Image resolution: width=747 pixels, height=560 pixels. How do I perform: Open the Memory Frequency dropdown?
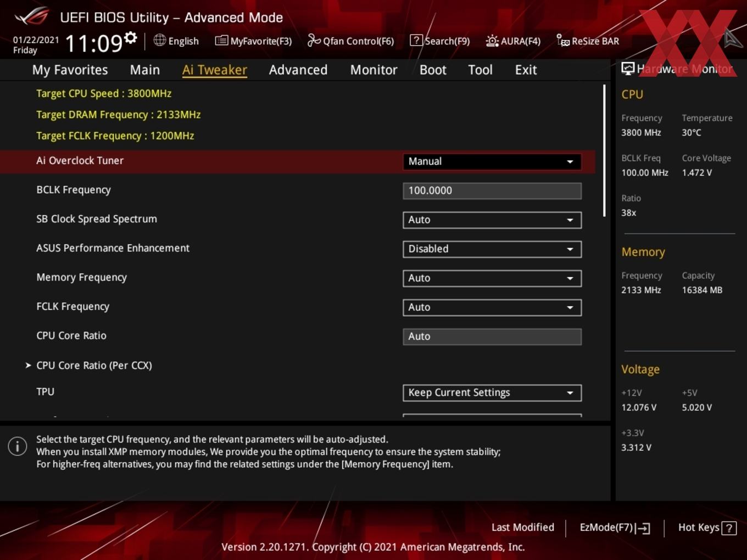pos(492,278)
